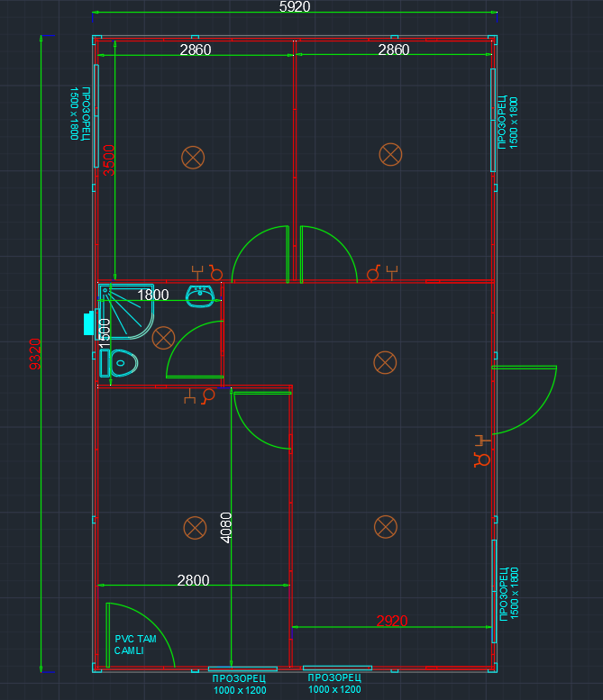Click the red 3500 vertical dimension text

tap(109, 160)
